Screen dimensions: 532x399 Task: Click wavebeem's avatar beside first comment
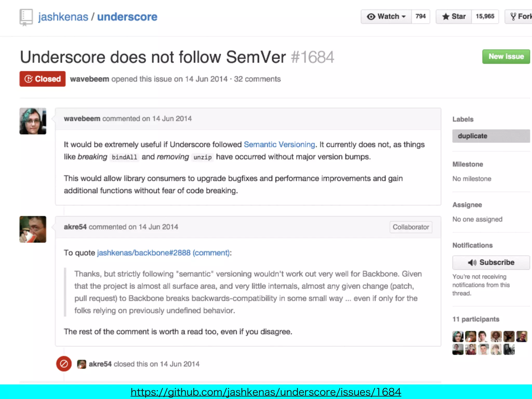click(33, 121)
